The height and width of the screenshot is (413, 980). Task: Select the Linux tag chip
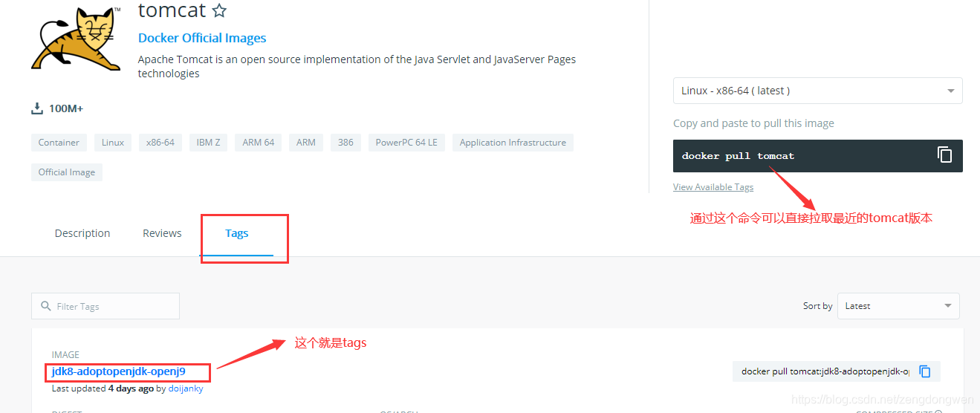pos(113,143)
